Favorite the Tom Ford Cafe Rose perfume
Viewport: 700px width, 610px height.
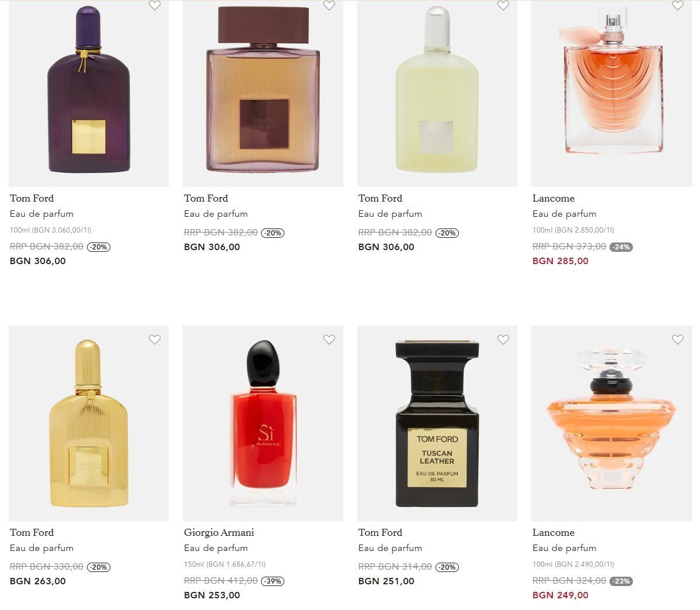pyautogui.click(x=329, y=5)
